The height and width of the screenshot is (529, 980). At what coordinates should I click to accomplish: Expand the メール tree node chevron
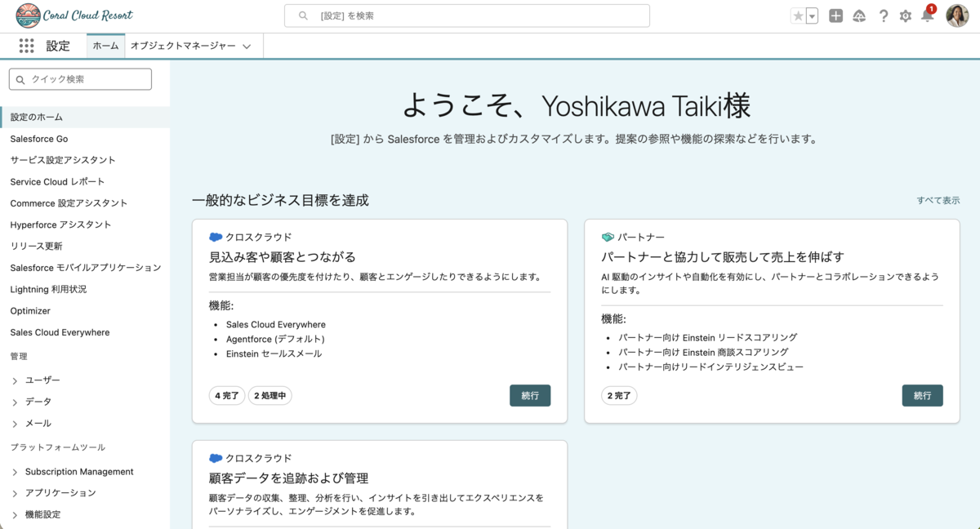point(15,424)
